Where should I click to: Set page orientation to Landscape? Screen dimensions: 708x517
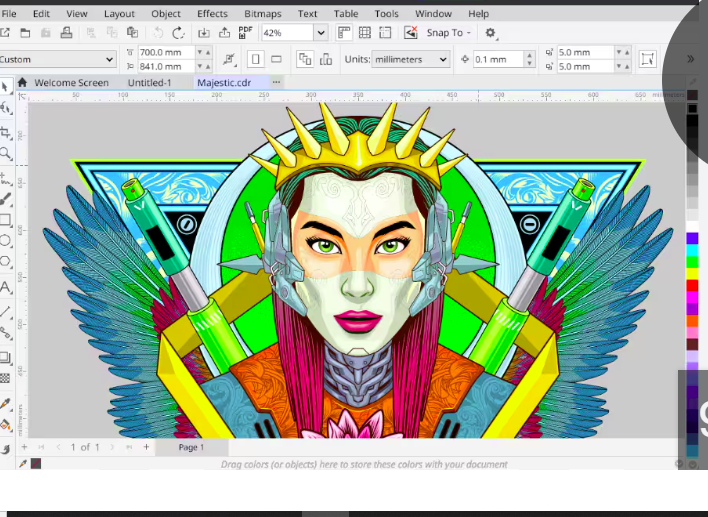[x=276, y=59]
